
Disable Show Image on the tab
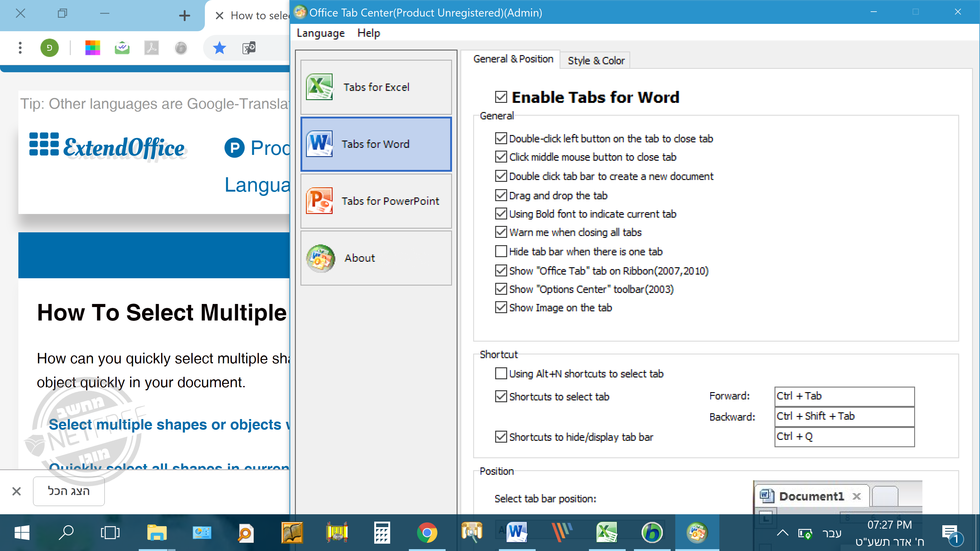point(501,307)
